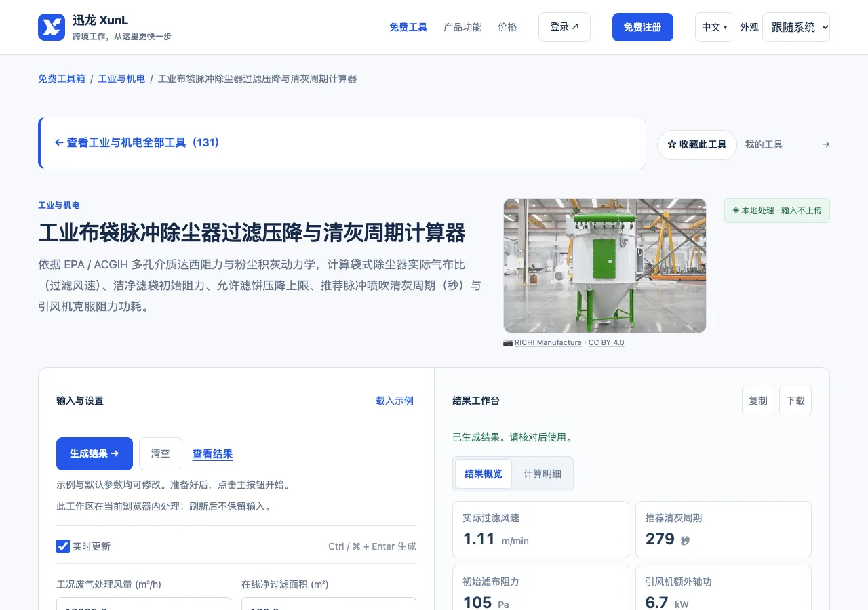This screenshot has width=868, height=610.
Task: Load sample via 载入示例 link
Action: pyautogui.click(x=395, y=401)
